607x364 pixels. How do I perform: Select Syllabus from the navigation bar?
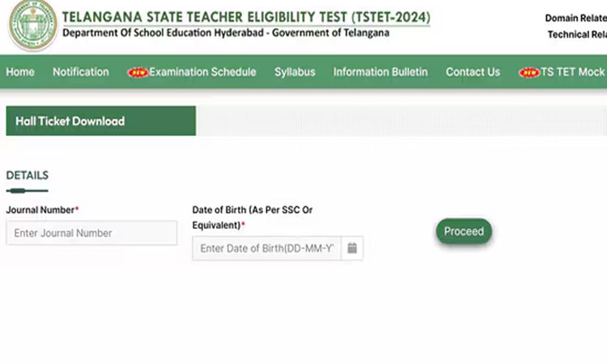click(x=295, y=72)
